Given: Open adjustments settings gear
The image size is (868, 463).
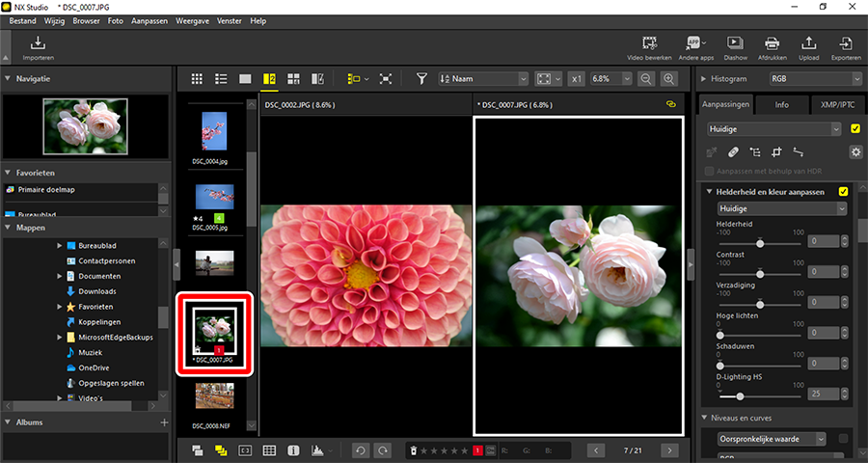Looking at the screenshot, I should click(855, 151).
